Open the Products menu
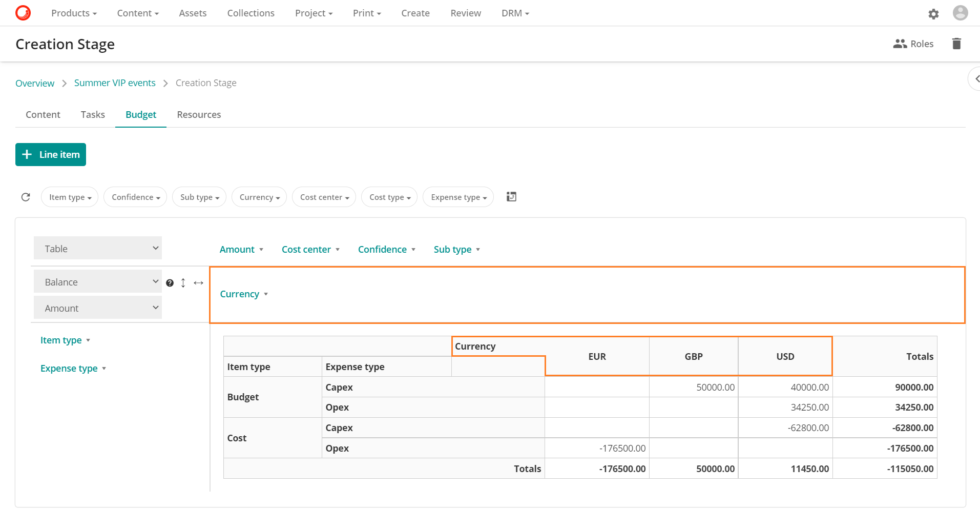Viewport: 980px width, 529px height. point(74,13)
